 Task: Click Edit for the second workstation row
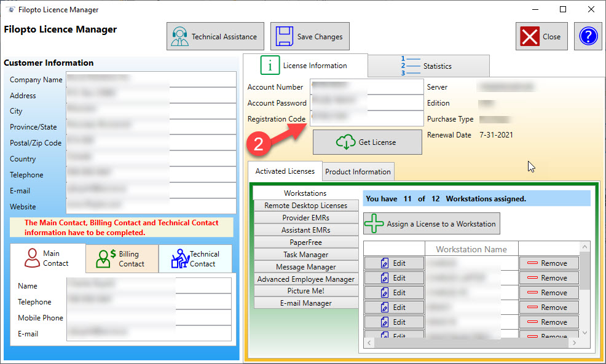[394, 278]
